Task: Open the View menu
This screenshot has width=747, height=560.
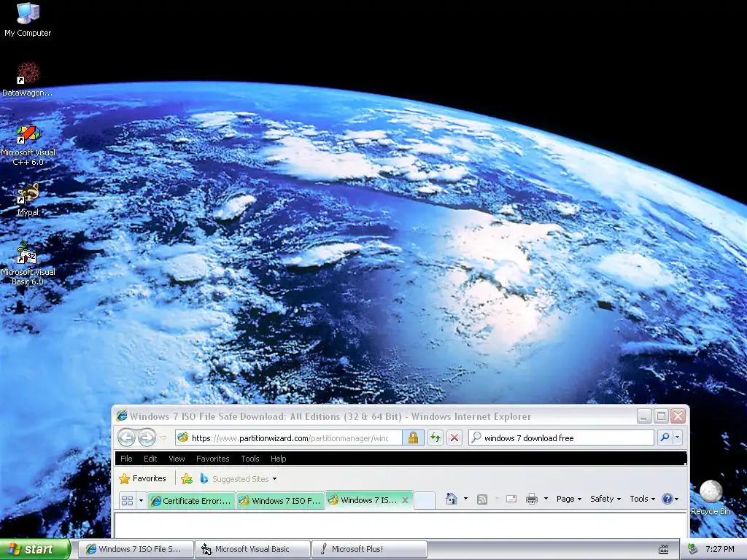Action: point(177,459)
